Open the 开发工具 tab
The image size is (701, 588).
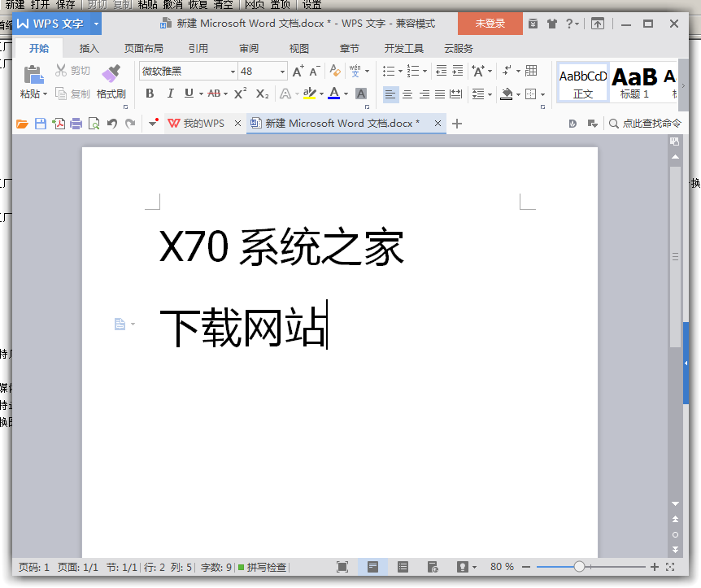tap(403, 48)
